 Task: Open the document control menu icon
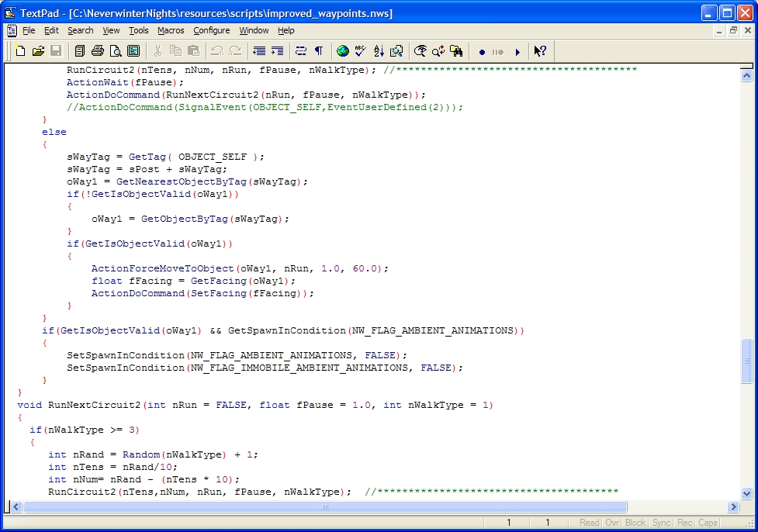(x=11, y=30)
